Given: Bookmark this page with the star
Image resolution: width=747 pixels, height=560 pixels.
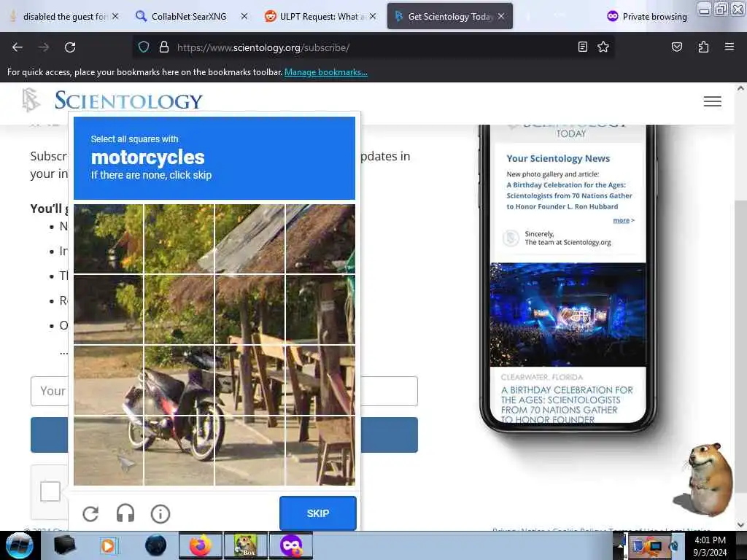Looking at the screenshot, I should pyautogui.click(x=603, y=47).
